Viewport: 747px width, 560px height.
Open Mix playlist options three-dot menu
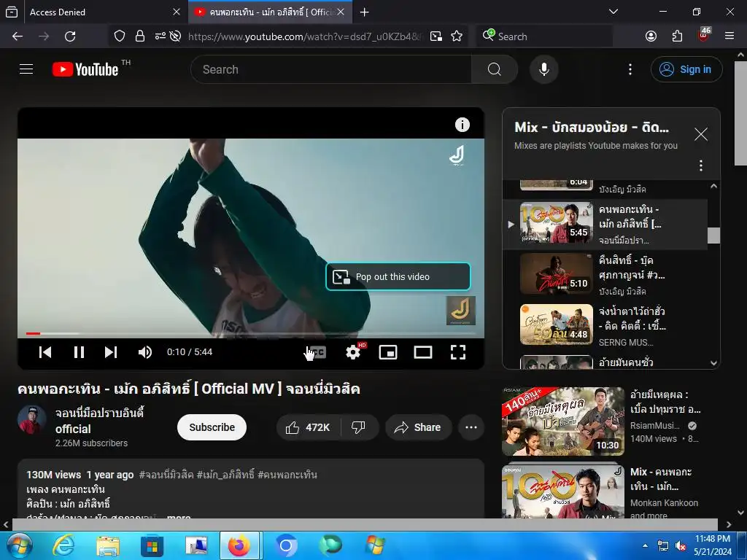tap(701, 166)
